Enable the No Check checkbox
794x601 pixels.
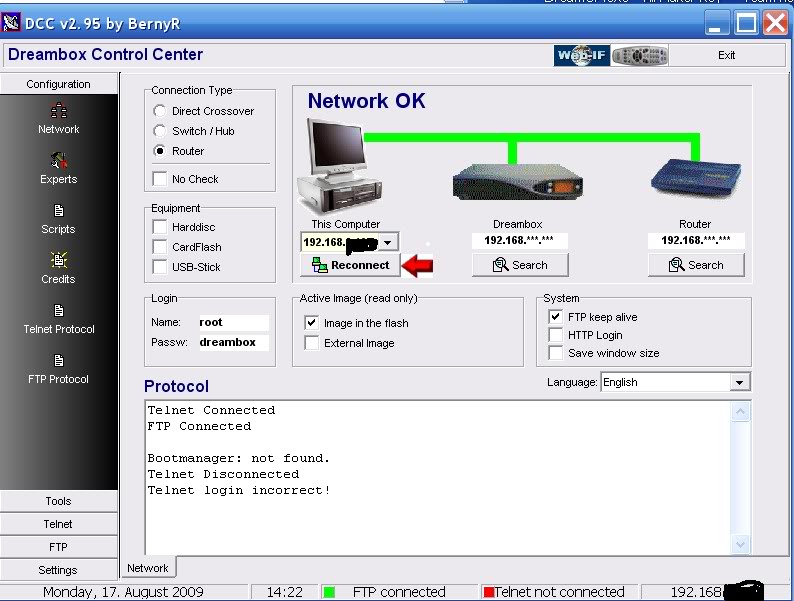point(160,179)
